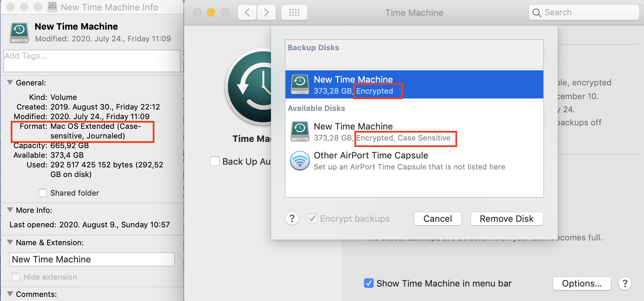Uncheck Show Time Machine in menu bar
644x301 pixels.
(x=369, y=283)
